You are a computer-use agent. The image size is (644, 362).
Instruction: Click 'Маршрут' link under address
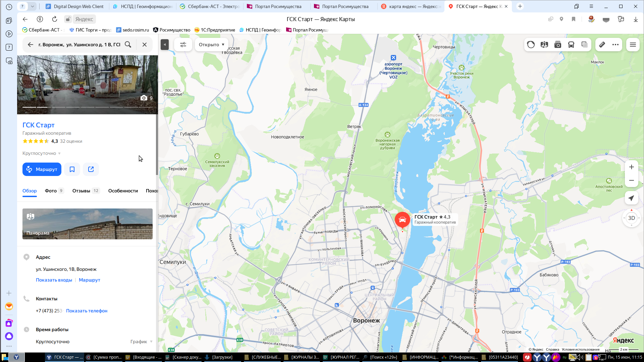click(x=90, y=280)
